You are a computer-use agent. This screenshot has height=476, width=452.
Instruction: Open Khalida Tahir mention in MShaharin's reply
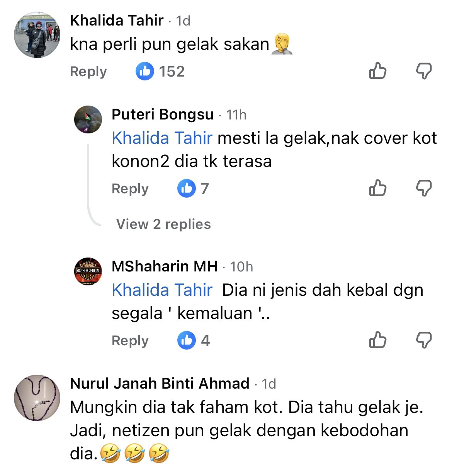162,290
